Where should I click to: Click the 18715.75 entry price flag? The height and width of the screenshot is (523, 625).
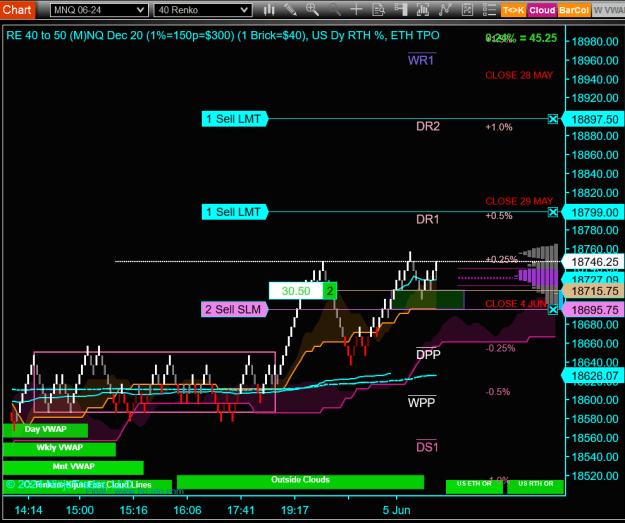coord(593,291)
